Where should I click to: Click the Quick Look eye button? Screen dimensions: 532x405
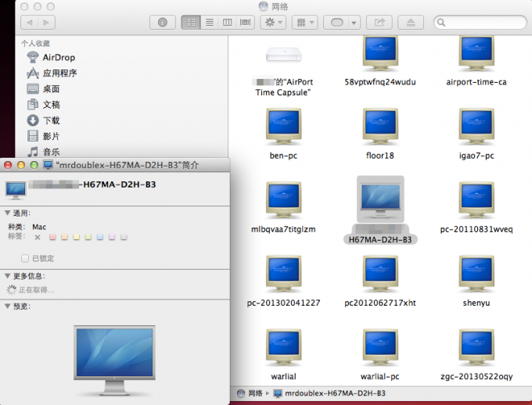(x=162, y=23)
